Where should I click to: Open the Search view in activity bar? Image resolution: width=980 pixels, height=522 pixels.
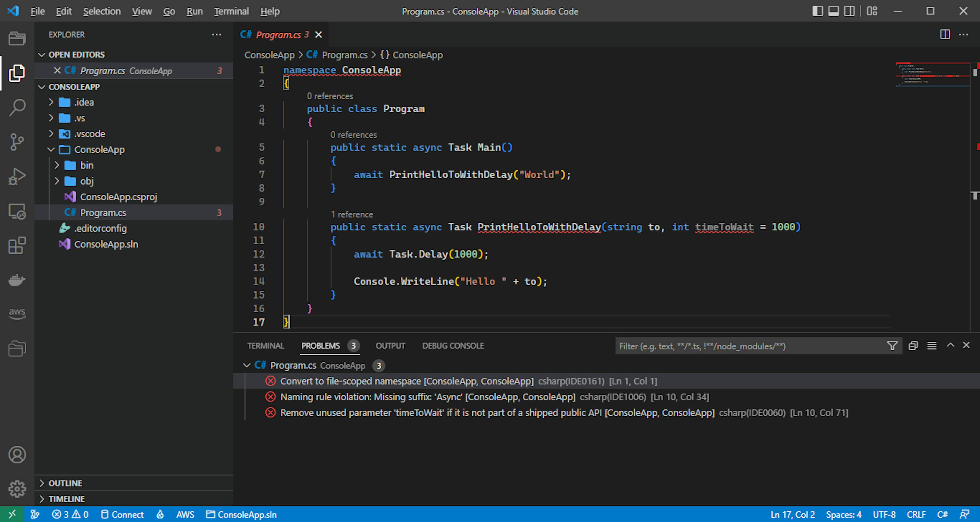(17, 108)
